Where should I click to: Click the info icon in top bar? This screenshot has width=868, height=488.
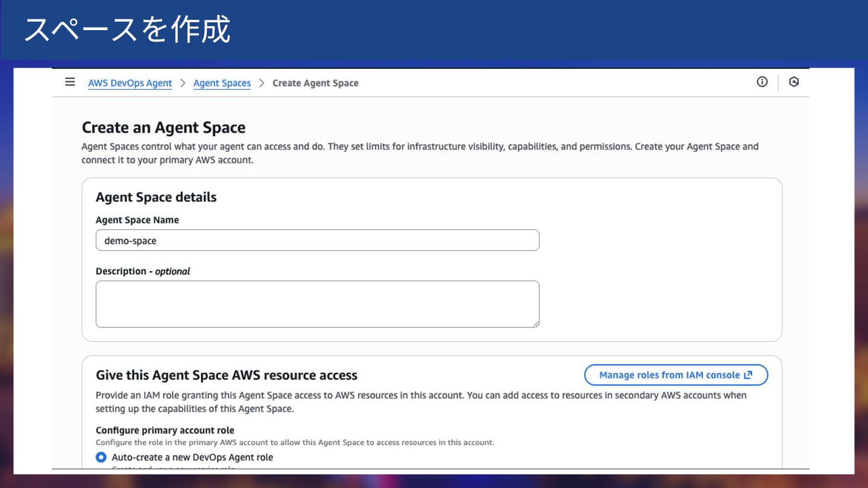[x=763, y=82]
